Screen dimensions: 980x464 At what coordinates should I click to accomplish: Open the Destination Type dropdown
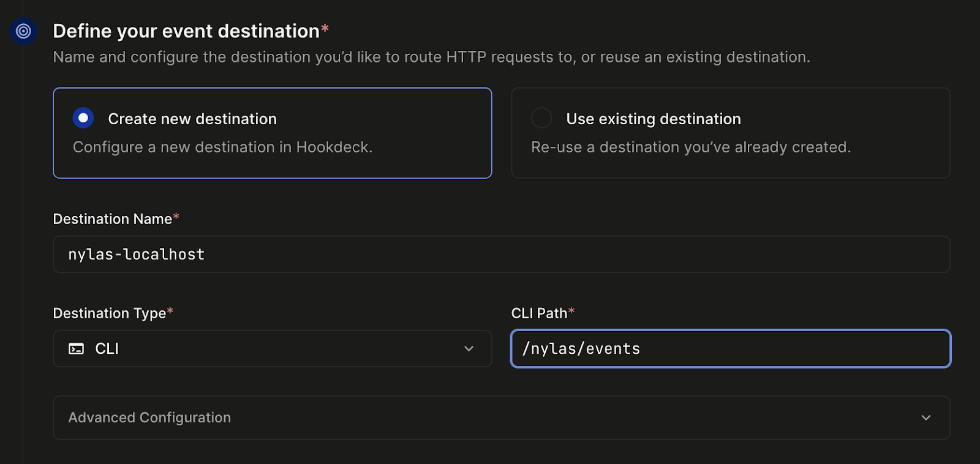pyautogui.click(x=273, y=349)
